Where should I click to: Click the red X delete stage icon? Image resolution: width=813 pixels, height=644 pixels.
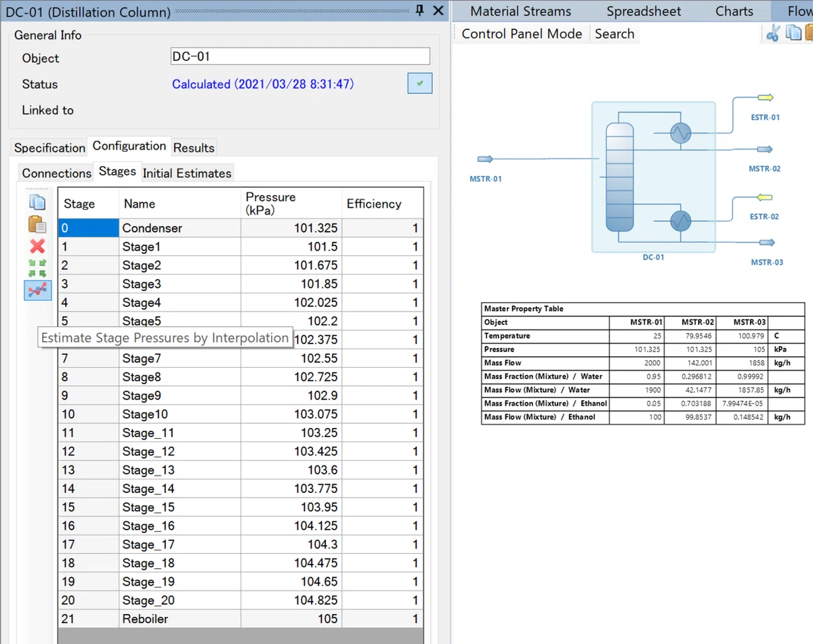(x=37, y=246)
